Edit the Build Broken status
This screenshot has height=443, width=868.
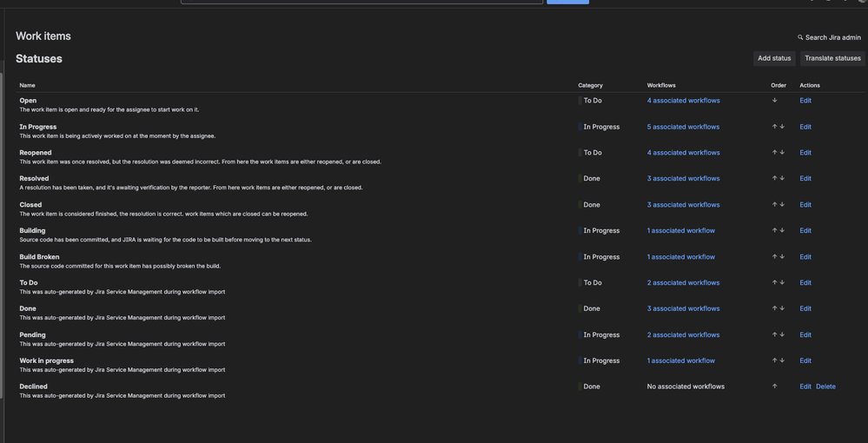click(805, 257)
